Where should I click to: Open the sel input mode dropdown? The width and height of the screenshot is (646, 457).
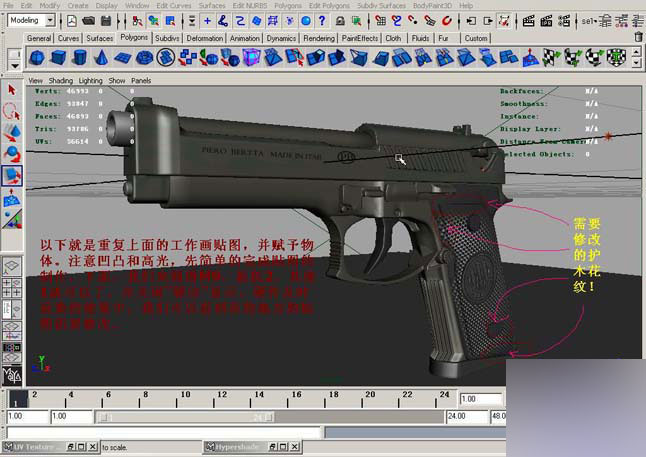(x=589, y=21)
